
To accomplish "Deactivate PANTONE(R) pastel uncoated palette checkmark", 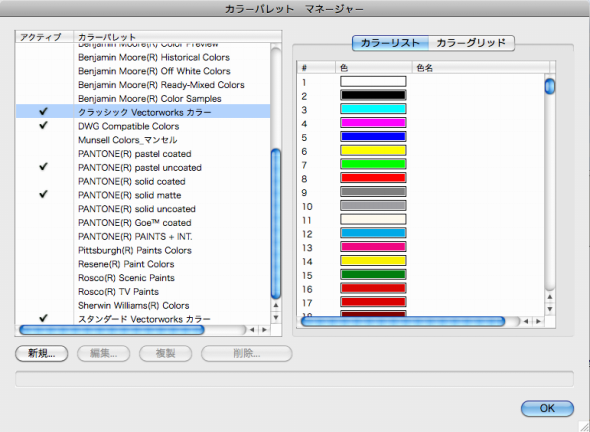I will [44, 167].
